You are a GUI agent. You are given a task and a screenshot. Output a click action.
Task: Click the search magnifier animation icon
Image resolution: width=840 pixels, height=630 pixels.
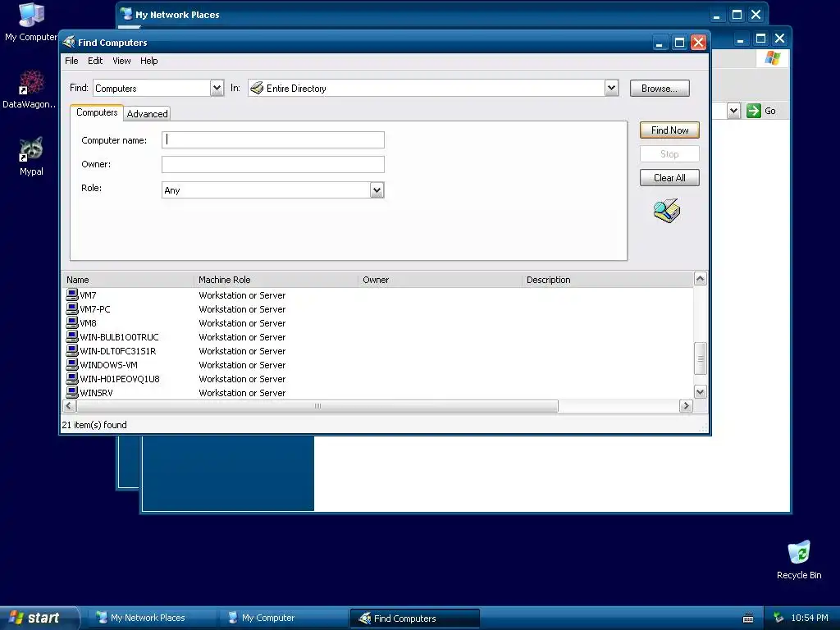click(x=667, y=211)
